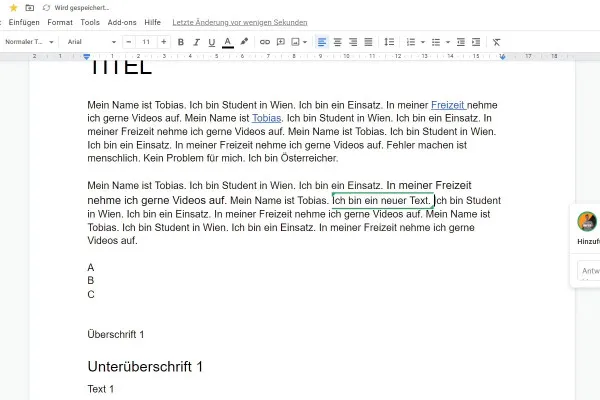
Task: Click the insert link icon
Action: point(265,42)
